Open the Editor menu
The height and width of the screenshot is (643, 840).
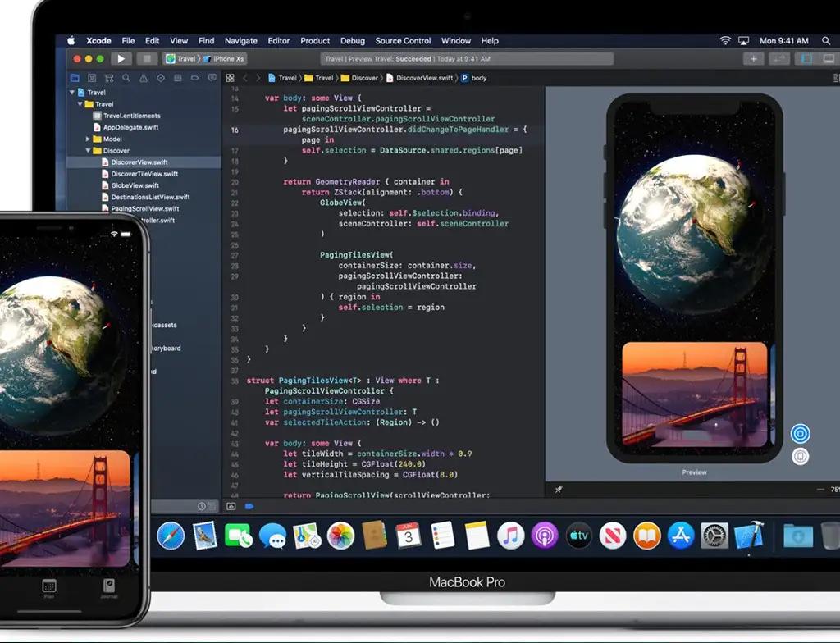[x=279, y=41]
